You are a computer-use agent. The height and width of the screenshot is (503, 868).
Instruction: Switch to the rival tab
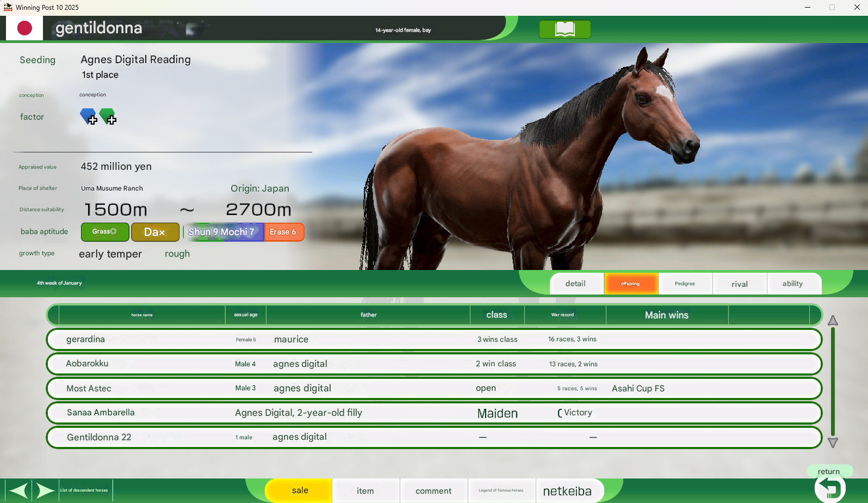coord(740,284)
